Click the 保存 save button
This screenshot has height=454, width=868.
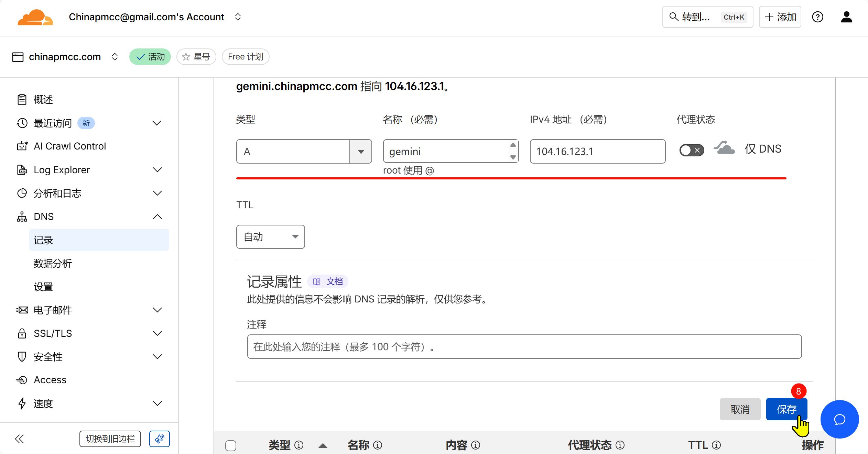(x=786, y=409)
